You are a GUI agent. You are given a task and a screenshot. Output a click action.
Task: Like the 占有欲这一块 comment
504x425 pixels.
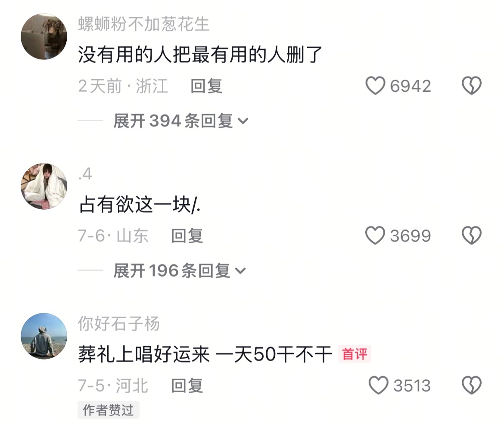pyautogui.click(x=375, y=236)
